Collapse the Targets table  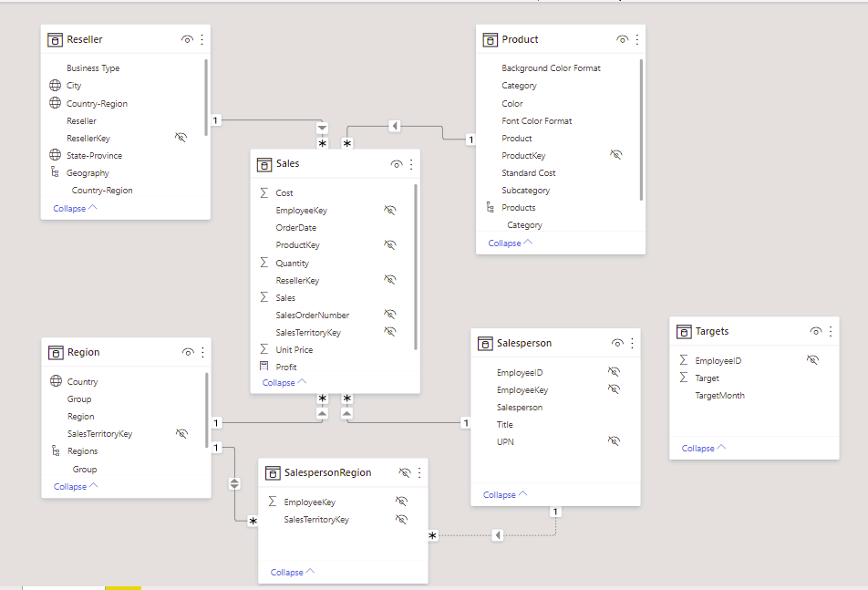click(704, 449)
